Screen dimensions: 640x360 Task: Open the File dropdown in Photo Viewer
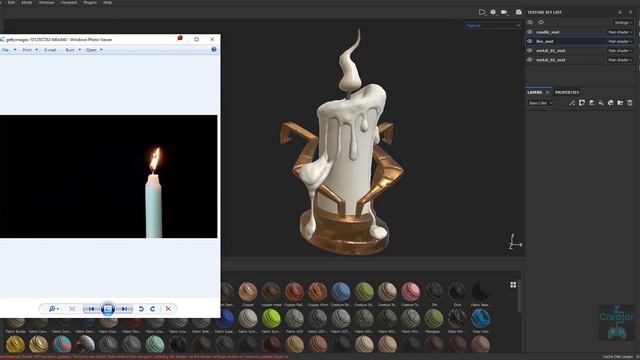(9, 50)
